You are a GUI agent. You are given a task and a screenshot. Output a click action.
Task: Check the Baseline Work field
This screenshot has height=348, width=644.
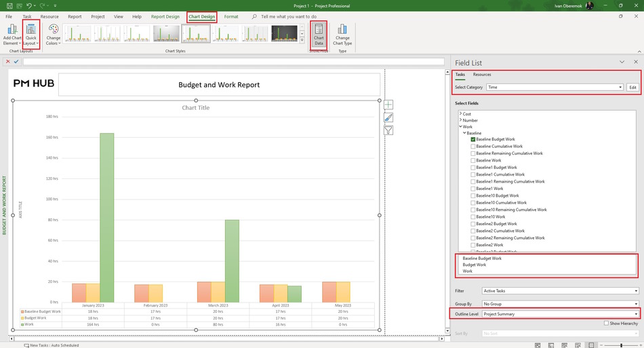[x=473, y=160]
